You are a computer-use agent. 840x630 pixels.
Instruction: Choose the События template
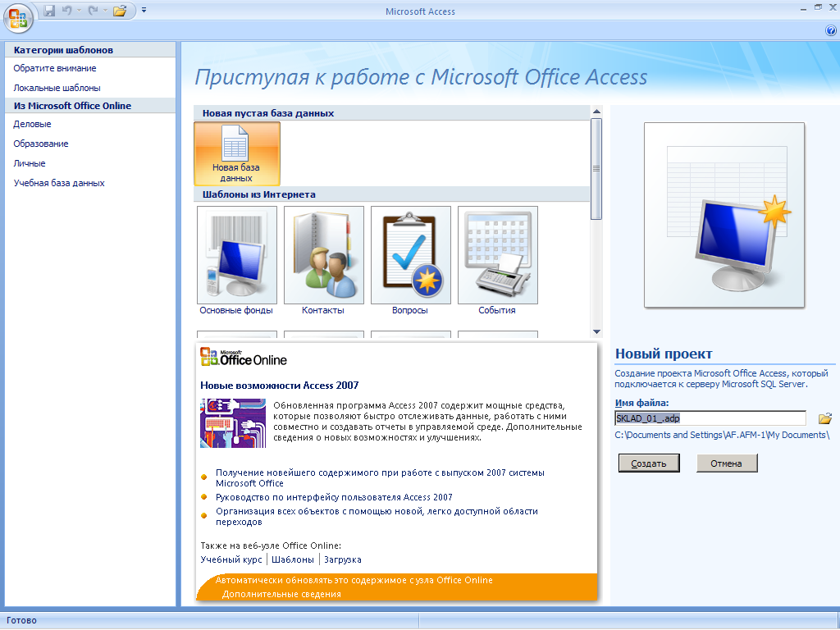(497, 261)
